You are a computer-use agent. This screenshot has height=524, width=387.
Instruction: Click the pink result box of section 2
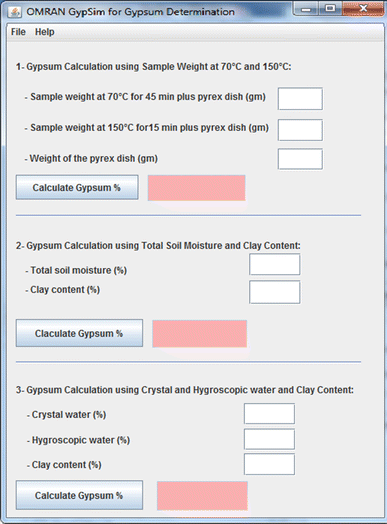[x=200, y=334]
